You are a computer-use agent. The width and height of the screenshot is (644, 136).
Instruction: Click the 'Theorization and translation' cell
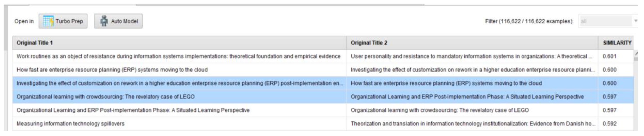click(473, 124)
